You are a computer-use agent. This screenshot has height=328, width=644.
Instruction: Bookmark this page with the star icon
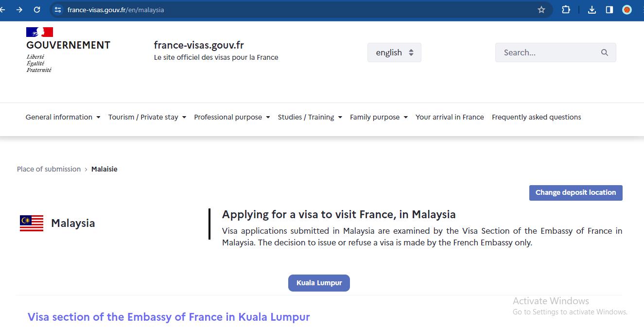click(x=541, y=9)
